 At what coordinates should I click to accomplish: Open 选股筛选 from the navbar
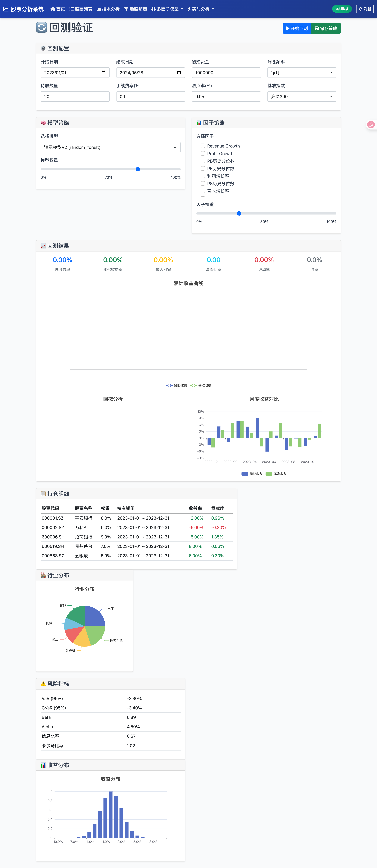[x=136, y=9]
